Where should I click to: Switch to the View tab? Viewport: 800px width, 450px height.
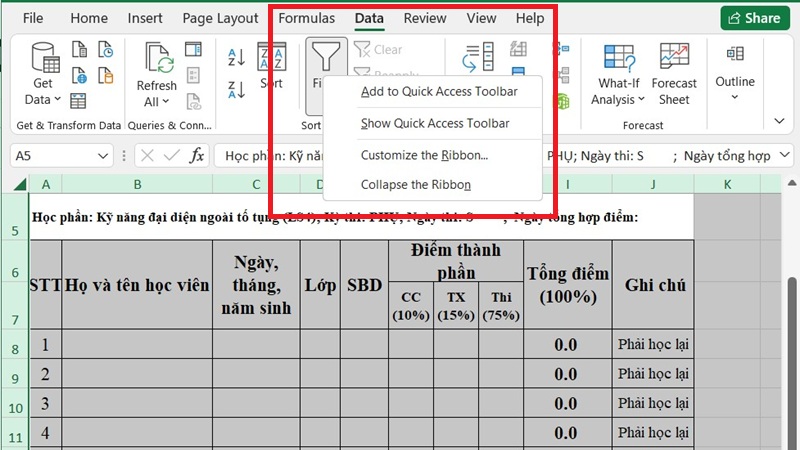tap(481, 18)
